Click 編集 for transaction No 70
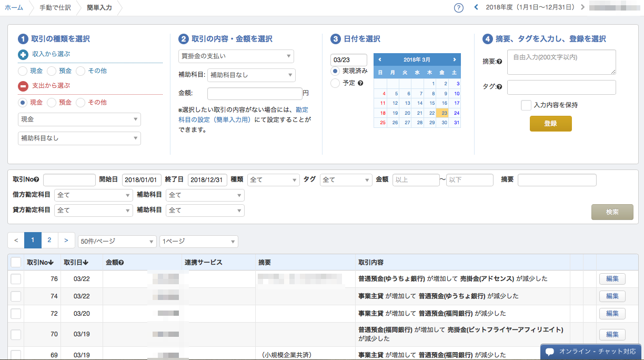644x360 pixels. click(x=612, y=334)
